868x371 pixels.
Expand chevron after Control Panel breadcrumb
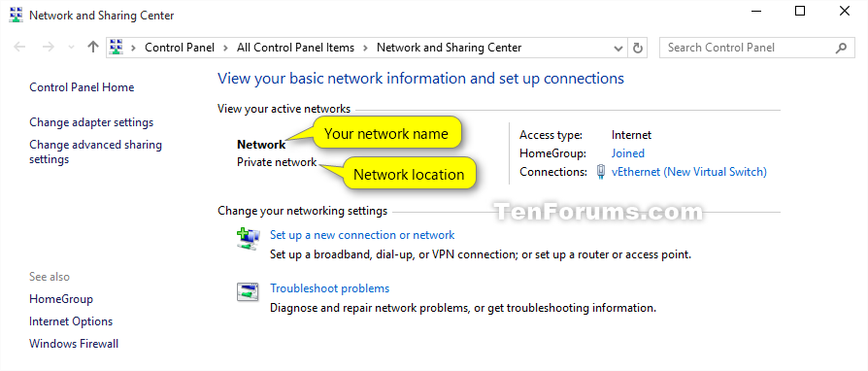click(x=226, y=48)
